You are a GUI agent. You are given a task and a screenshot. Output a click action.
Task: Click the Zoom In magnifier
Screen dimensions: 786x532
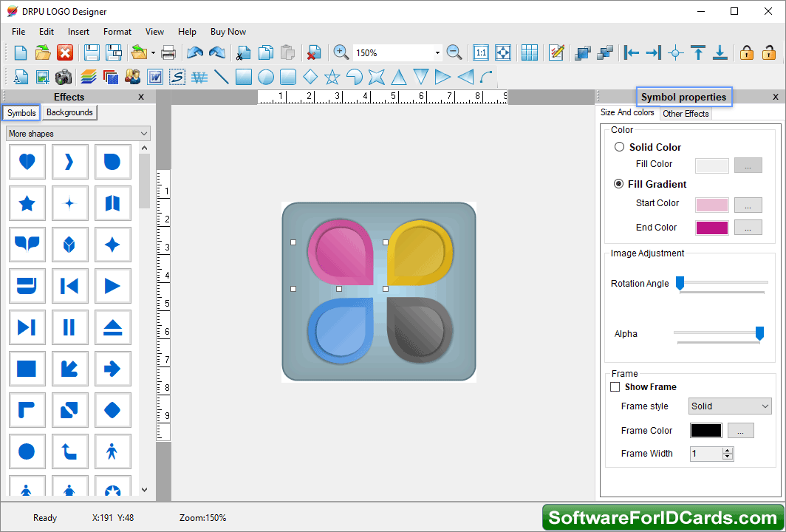point(341,52)
